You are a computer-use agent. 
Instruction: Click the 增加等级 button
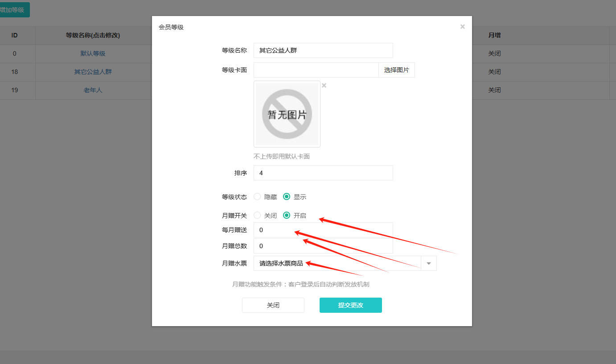coord(12,10)
